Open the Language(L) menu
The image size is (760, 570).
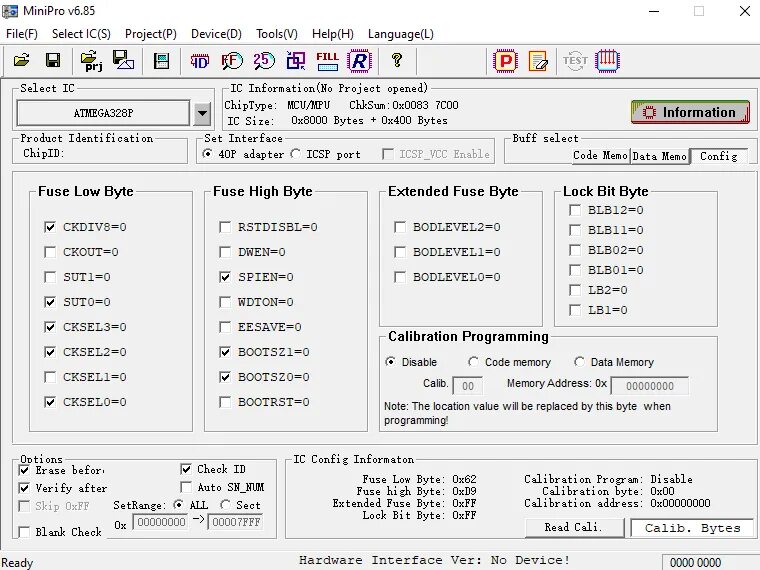(x=401, y=34)
